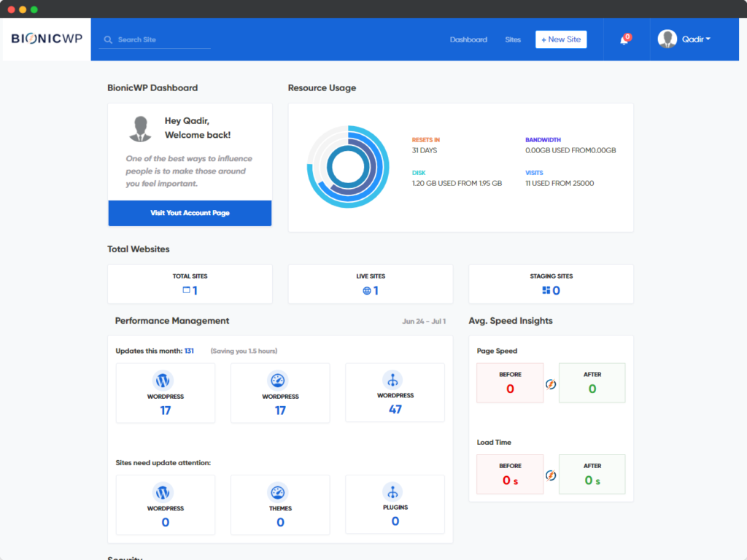This screenshot has width=747, height=560.
Task: Click the RESETS IN 31 DAYS text
Action: click(x=426, y=145)
